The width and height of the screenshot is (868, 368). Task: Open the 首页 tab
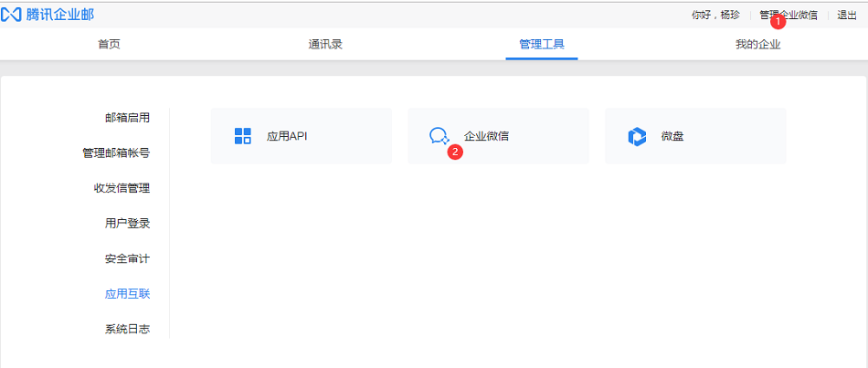(109, 45)
